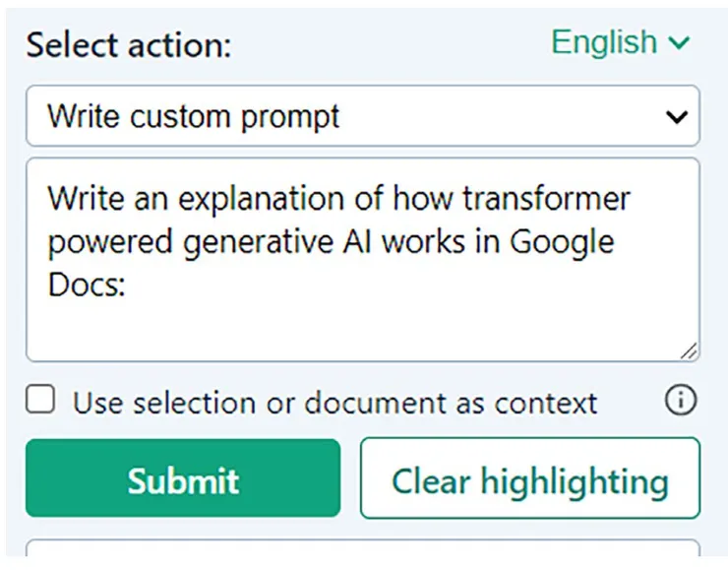Click the "Select action:" label
Screen dimensions: 728x570
click(x=128, y=45)
